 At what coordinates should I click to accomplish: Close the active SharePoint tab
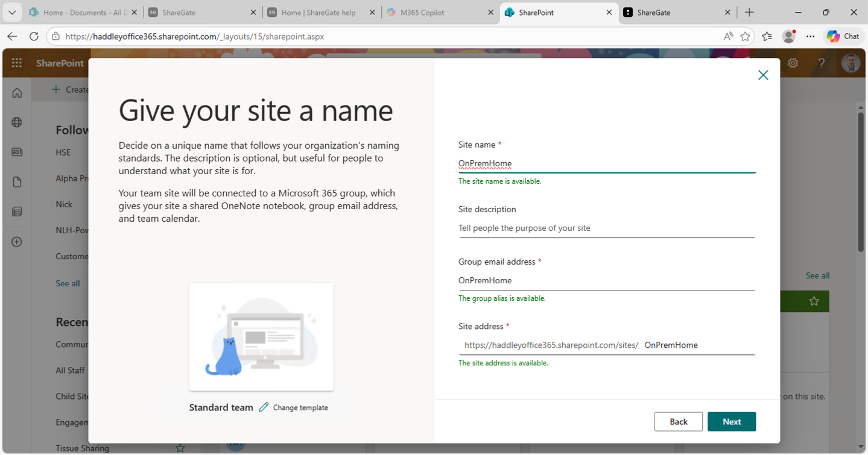pos(609,12)
